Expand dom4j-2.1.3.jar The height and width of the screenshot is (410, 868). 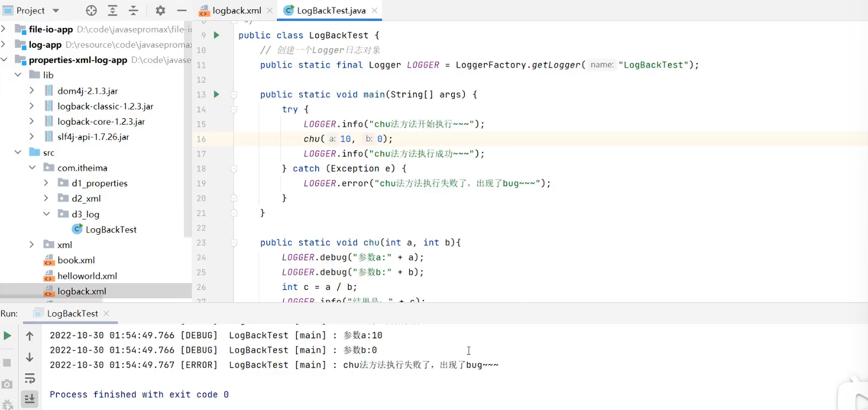tap(31, 91)
